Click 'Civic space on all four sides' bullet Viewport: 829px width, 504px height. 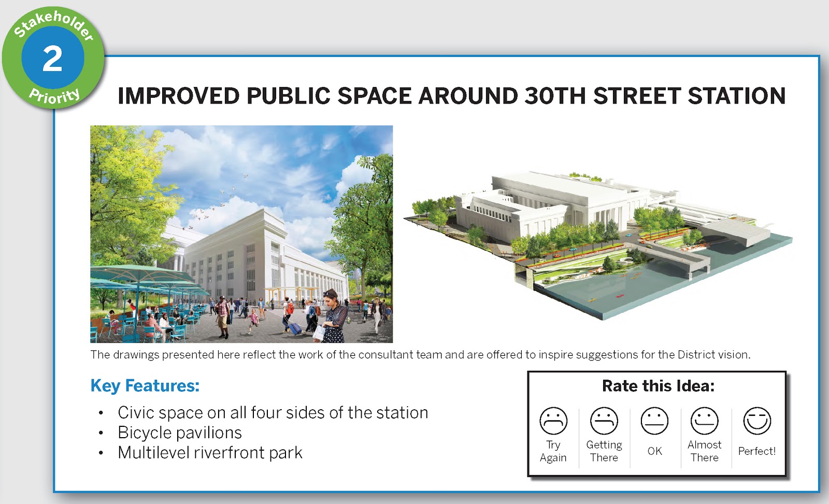click(x=273, y=413)
